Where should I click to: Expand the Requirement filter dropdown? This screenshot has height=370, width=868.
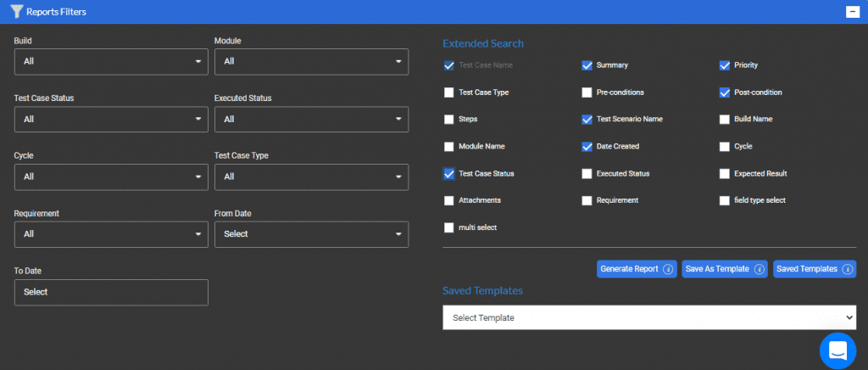(x=111, y=234)
